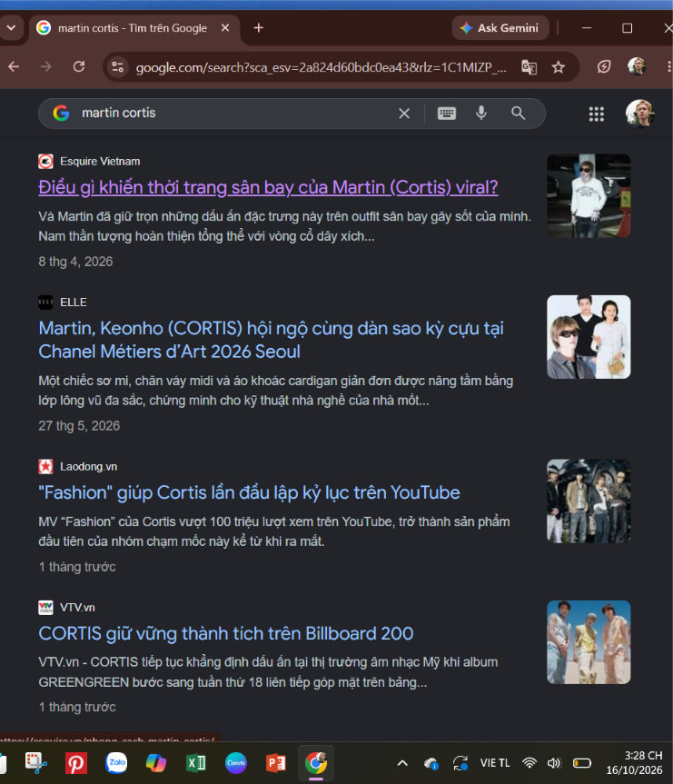
Task: Edit the martin cortis search query field
Action: [x=235, y=113]
